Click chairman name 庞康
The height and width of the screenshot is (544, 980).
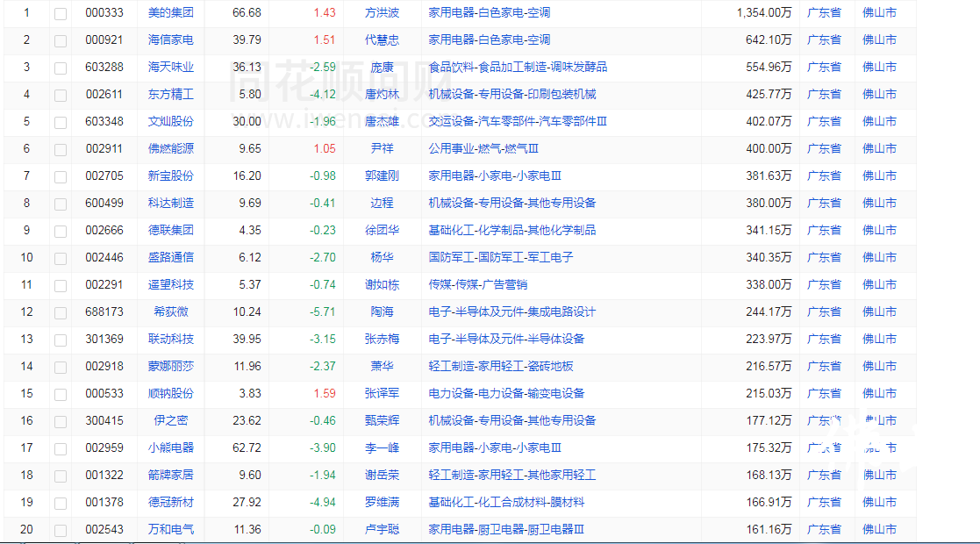pyautogui.click(x=382, y=67)
